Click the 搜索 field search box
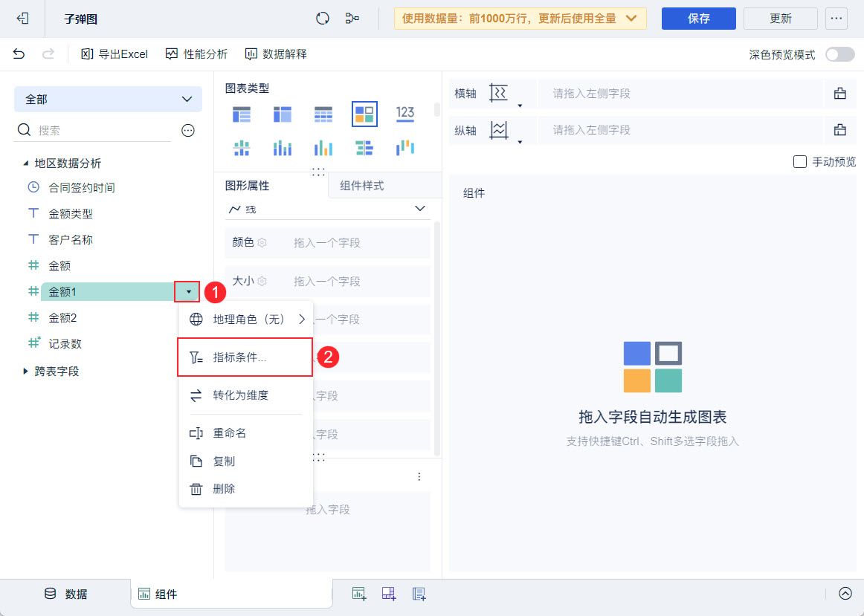864x616 pixels. 92,131
